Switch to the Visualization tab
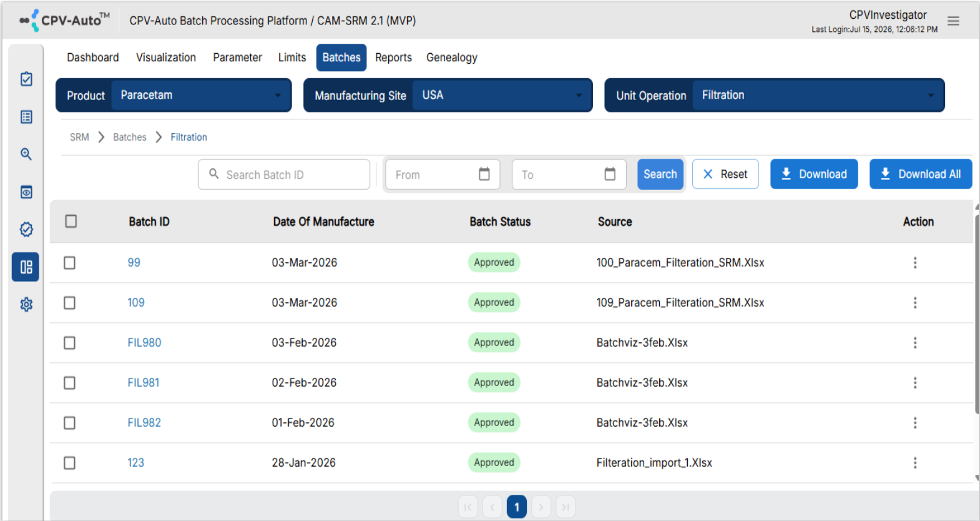 point(166,57)
